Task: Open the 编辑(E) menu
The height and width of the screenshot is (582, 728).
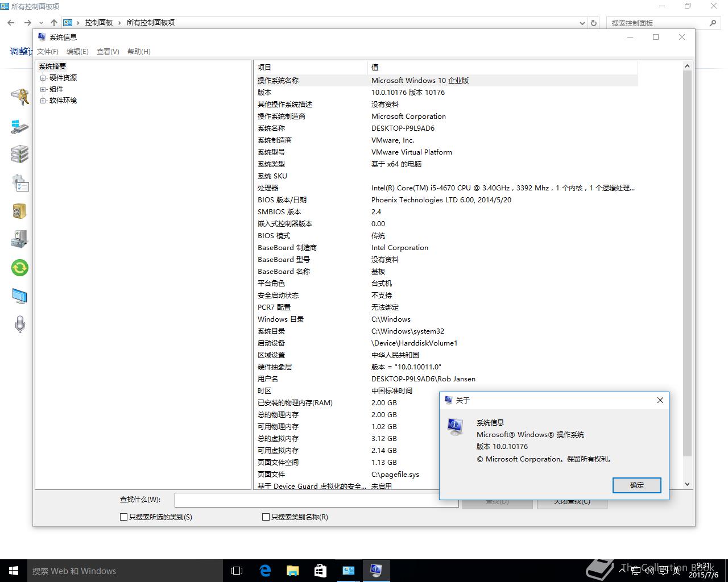Action: point(77,51)
